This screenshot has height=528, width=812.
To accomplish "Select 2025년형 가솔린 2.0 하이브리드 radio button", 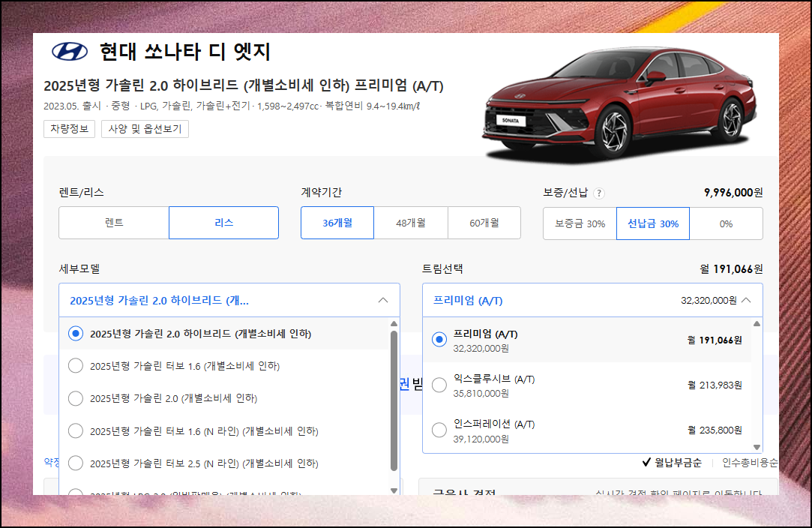I will click(76, 334).
